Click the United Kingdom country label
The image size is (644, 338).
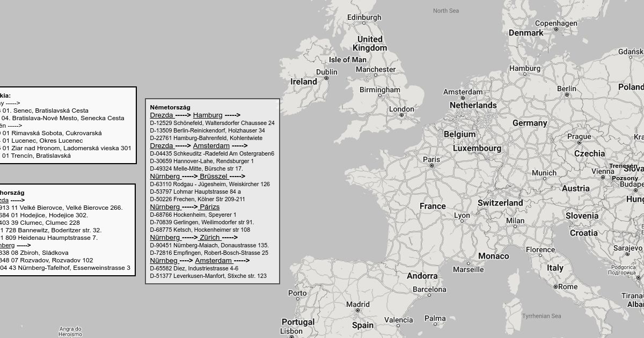point(370,43)
